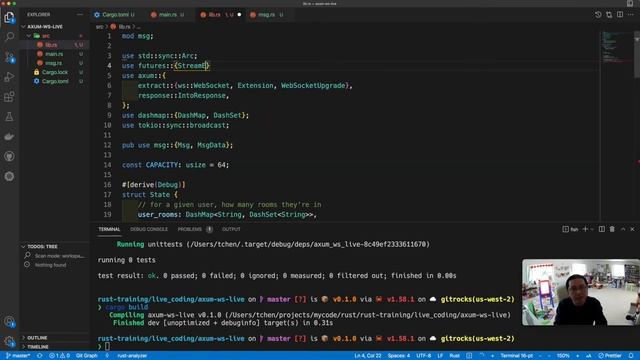Change encoding via UTF-8 status item
Screen dimensions: 640x360
click(424, 356)
